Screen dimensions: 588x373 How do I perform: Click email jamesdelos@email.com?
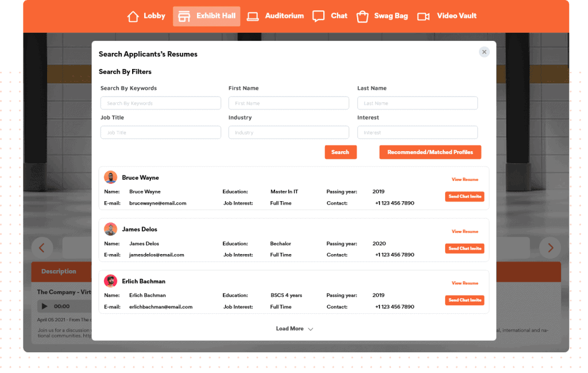157,255
